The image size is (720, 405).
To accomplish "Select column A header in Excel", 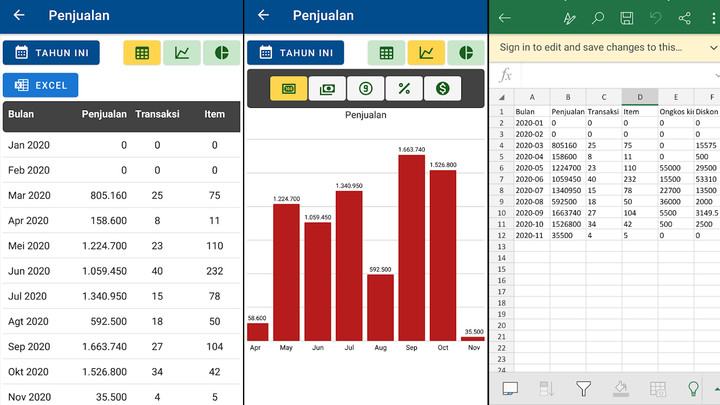I will (x=532, y=97).
